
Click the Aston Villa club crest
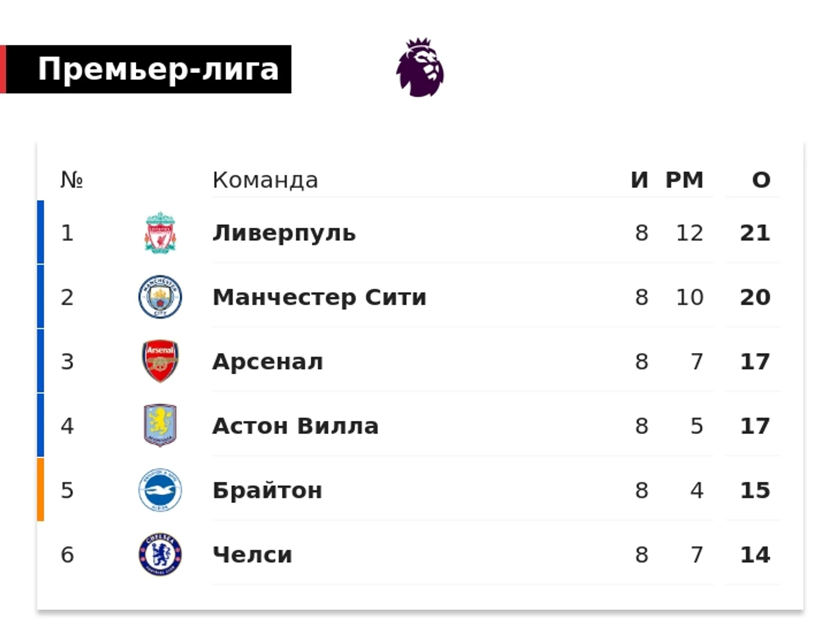(160, 426)
